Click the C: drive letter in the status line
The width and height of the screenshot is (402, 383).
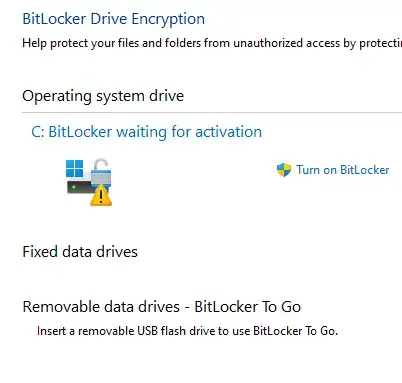[38, 132]
